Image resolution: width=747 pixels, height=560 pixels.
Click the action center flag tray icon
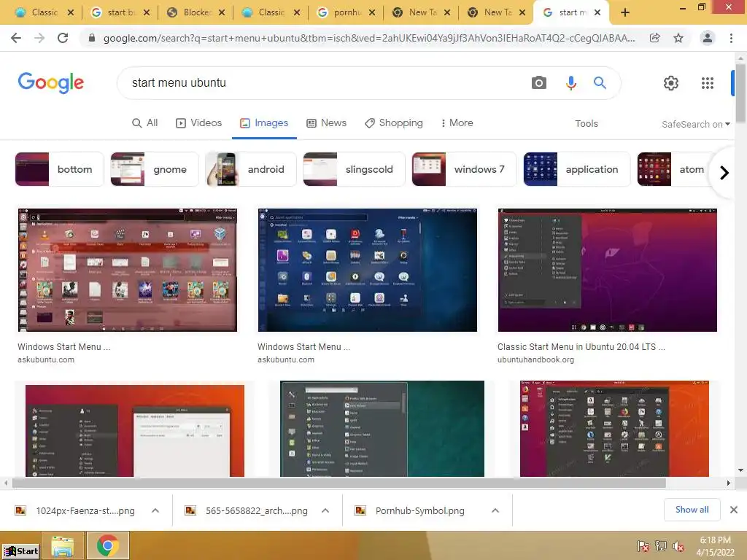(643, 546)
